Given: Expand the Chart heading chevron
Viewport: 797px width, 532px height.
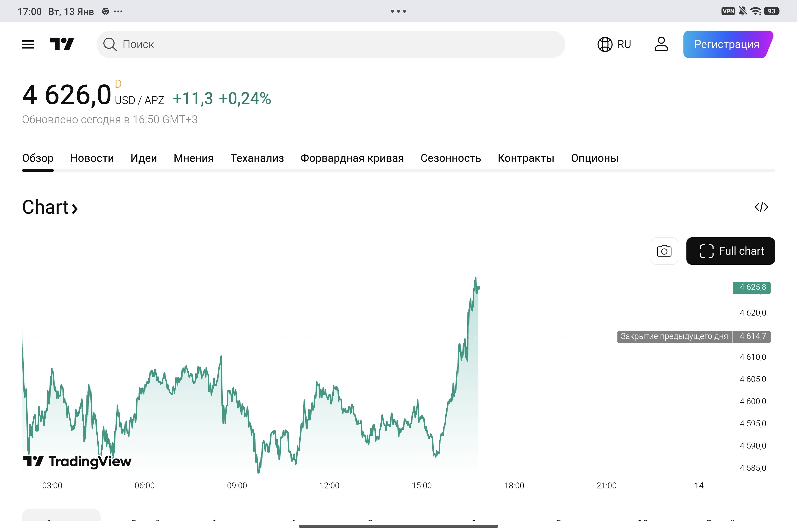Looking at the screenshot, I should pos(75,208).
